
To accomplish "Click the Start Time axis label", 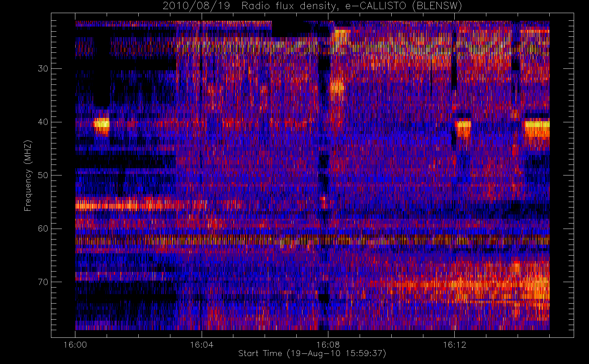I will click(x=312, y=353).
